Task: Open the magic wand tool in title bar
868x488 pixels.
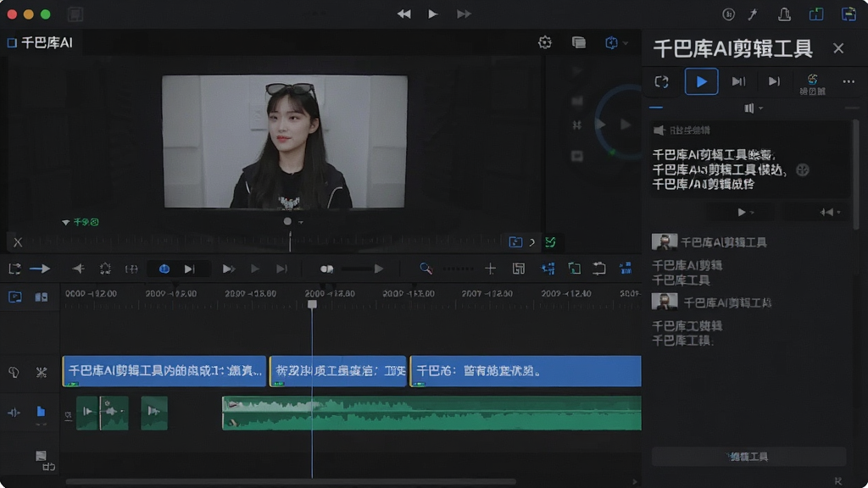Action: coord(753,14)
